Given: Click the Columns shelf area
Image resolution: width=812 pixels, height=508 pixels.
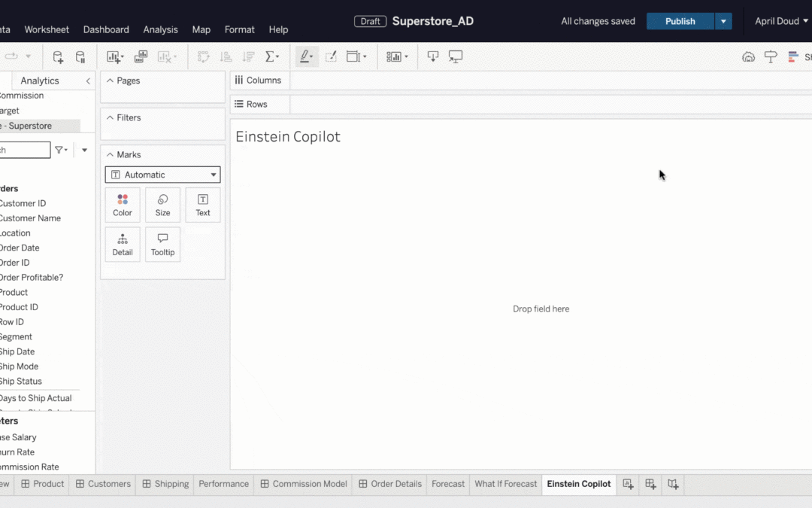Looking at the screenshot, I should [550, 81].
